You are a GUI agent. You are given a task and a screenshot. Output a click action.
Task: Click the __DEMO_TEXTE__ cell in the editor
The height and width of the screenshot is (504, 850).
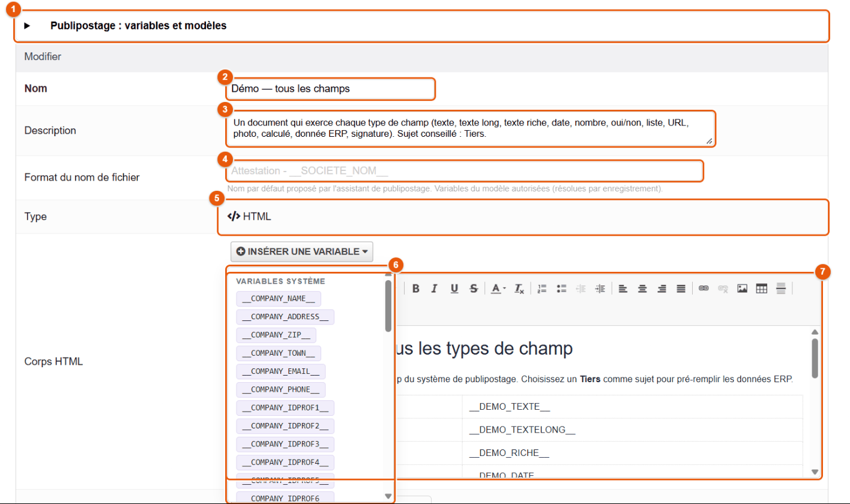pyautogui.click(x=632, y=407)
